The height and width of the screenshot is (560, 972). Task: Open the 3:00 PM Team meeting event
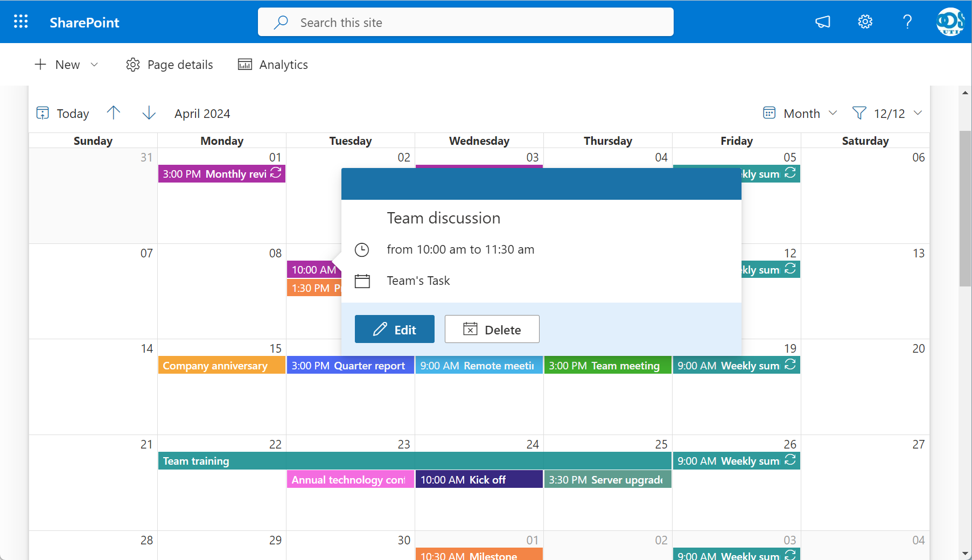608,365
